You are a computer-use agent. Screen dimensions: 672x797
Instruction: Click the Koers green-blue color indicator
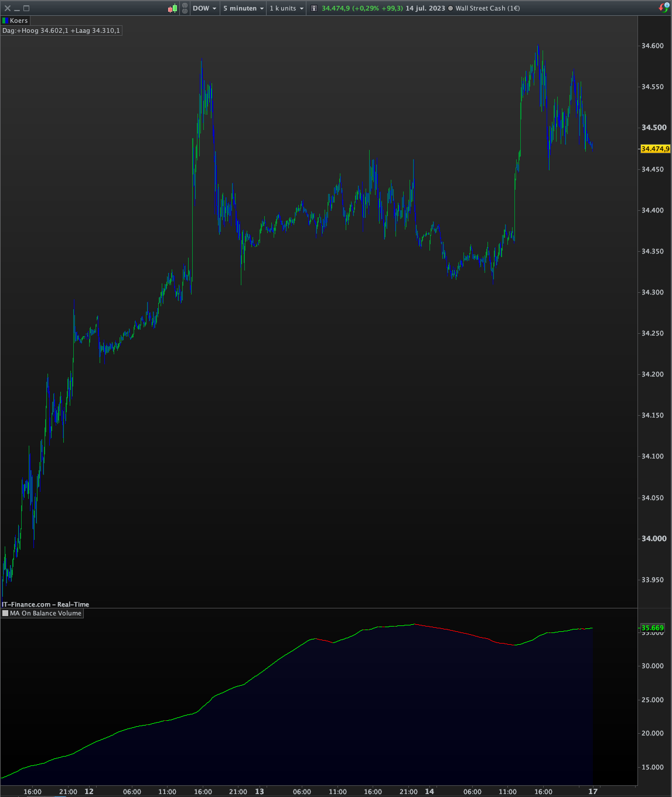(4, 20)
